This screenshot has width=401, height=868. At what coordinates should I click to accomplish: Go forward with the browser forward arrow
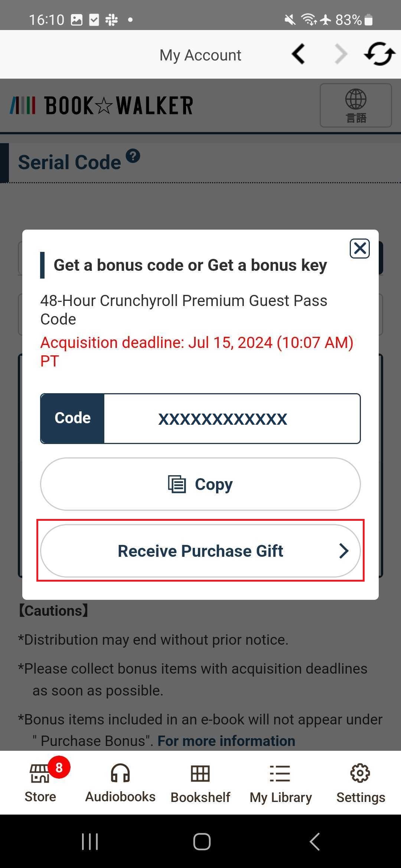click(x=340, y=54)
